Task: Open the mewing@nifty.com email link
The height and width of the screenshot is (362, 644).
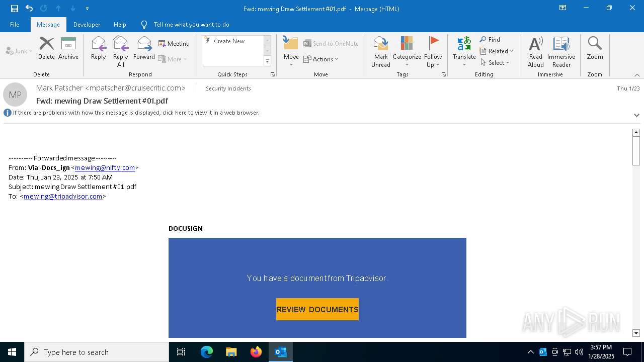Action: click(x=105, y=167)
